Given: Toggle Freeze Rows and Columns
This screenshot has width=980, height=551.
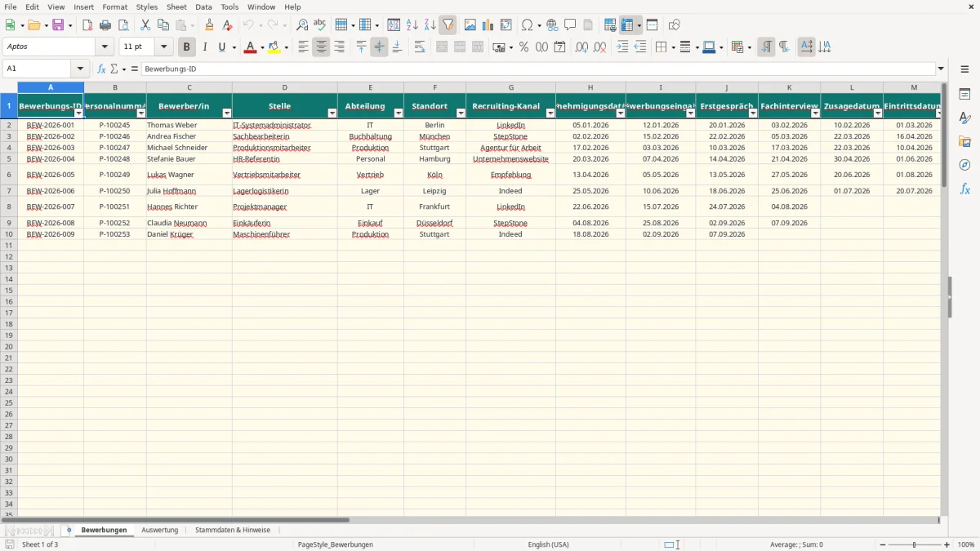Looking at the screenshot, I should tap(627, 25).
